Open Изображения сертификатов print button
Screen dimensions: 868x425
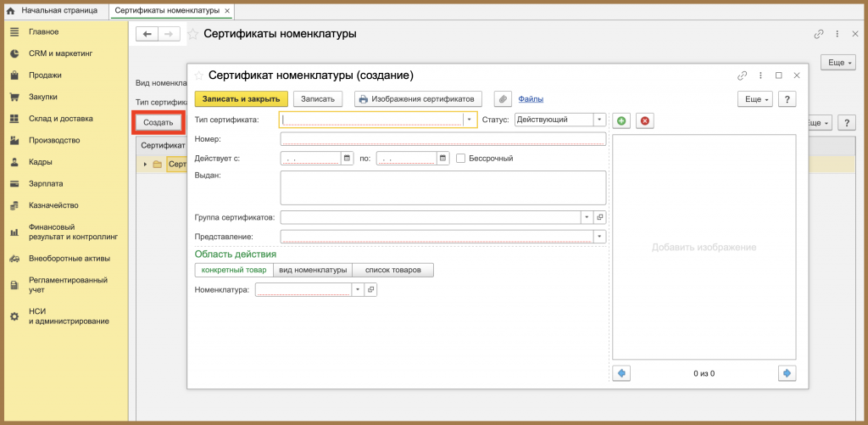click(x=418, y=99)
